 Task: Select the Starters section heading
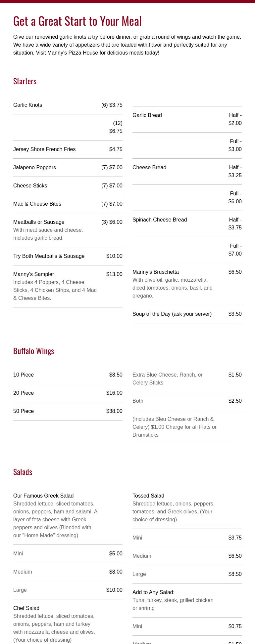(25, 81)
